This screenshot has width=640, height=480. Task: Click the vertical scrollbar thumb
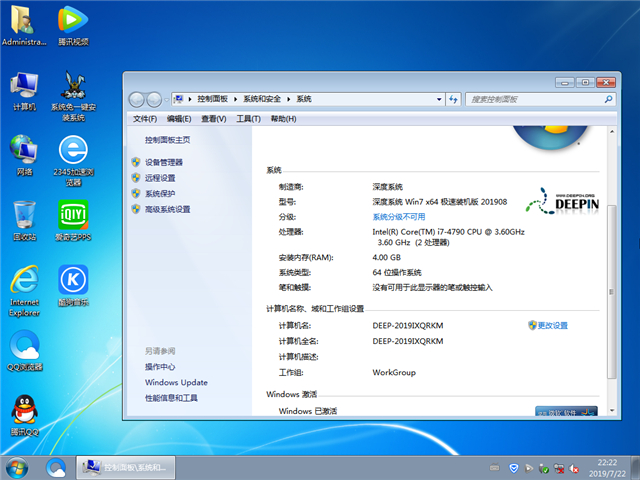[x=611, y=292]
